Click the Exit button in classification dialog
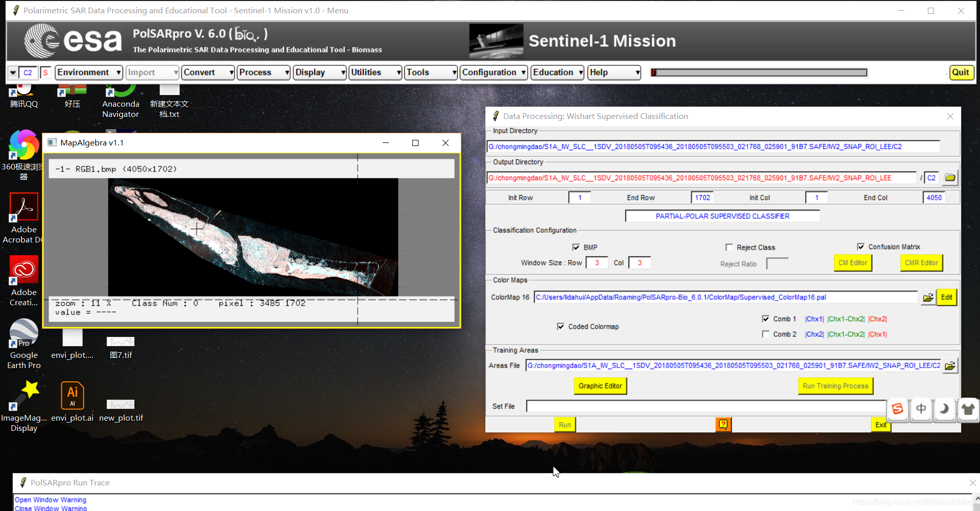This screenshot has height=511, width=980. (x=881, y=425)
